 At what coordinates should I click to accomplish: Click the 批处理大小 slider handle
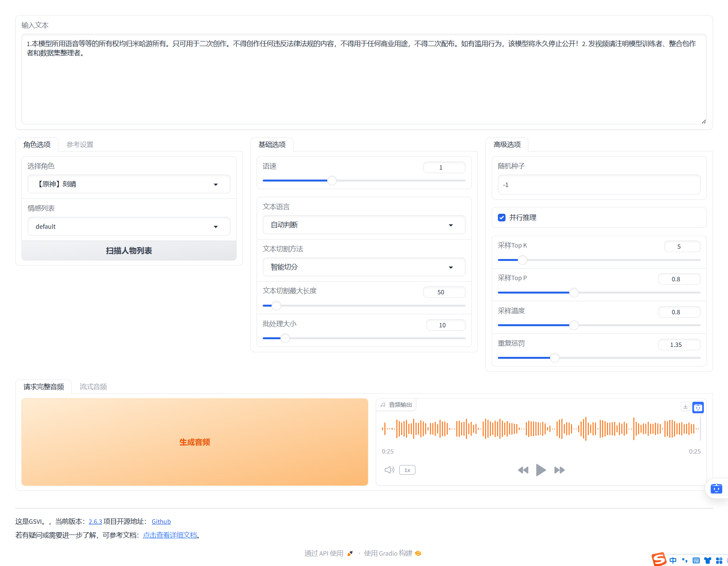point(285,338)
